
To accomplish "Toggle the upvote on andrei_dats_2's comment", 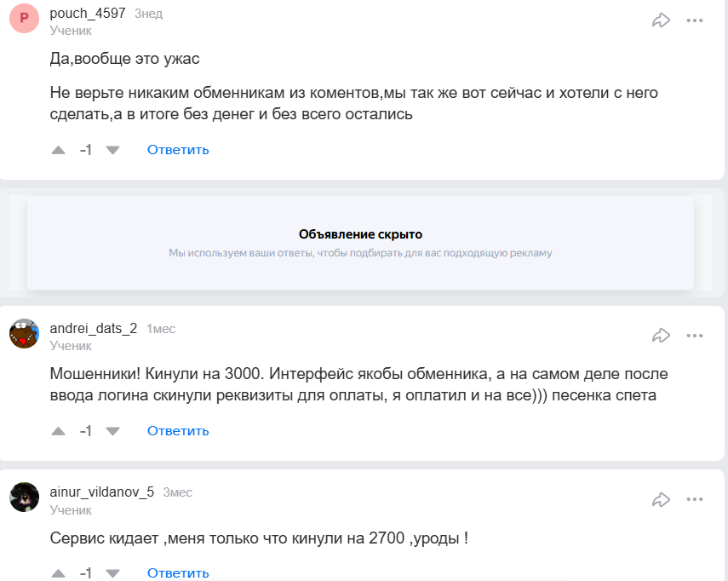I will click(x=58, y=431).
